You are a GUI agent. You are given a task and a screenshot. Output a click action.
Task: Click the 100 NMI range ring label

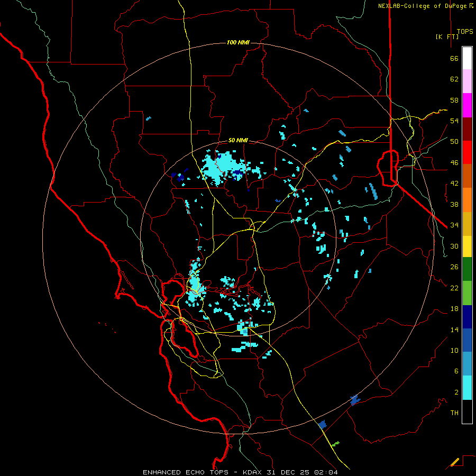pos(239,42)
